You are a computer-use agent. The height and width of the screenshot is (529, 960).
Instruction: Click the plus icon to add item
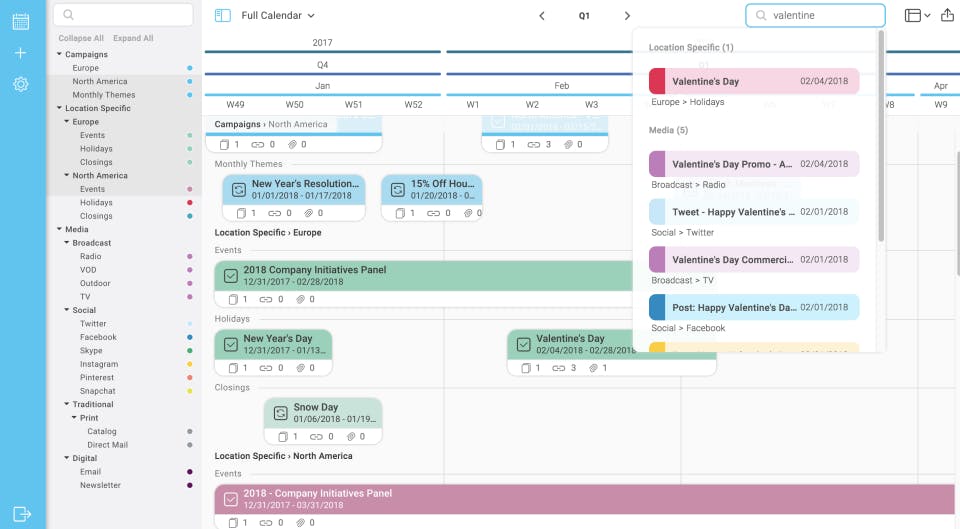pos(20,53)
